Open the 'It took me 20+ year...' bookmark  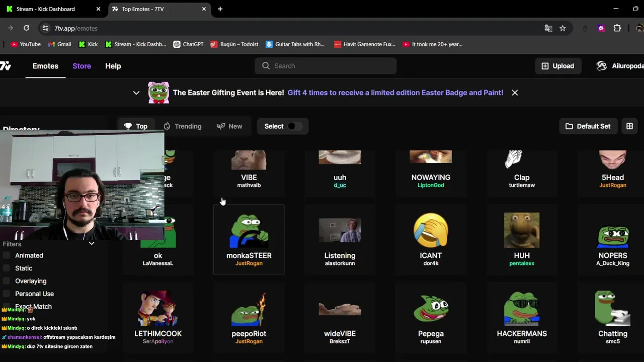pos(432,44)
